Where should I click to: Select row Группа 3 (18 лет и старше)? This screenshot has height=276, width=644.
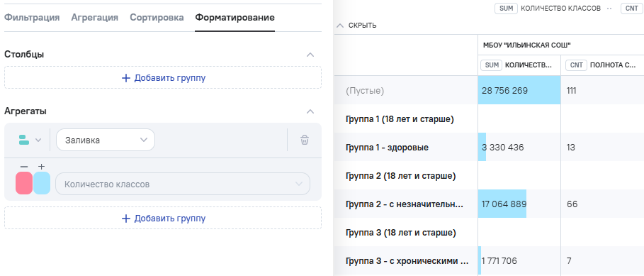(x=401, y=233)
